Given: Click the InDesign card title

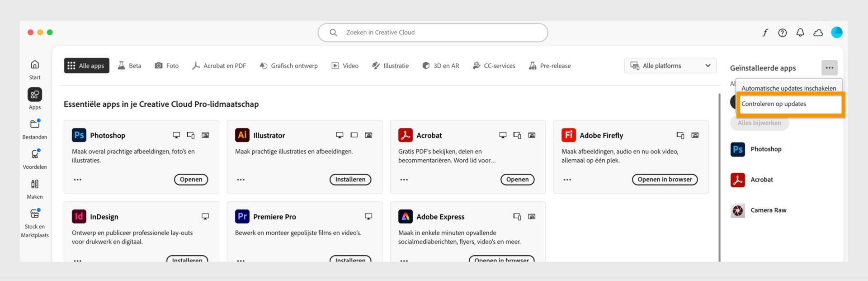Looking at the screenshot, I should 104,217.
